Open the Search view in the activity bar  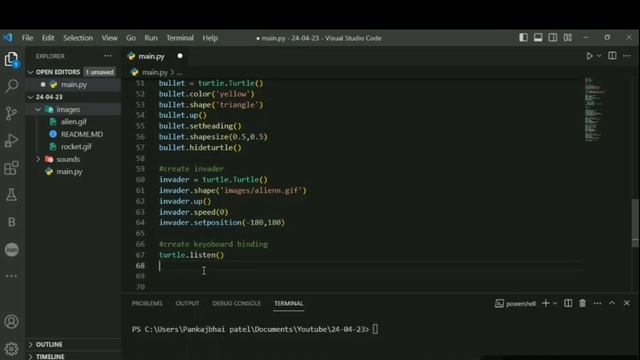click(x=11, y=86)
